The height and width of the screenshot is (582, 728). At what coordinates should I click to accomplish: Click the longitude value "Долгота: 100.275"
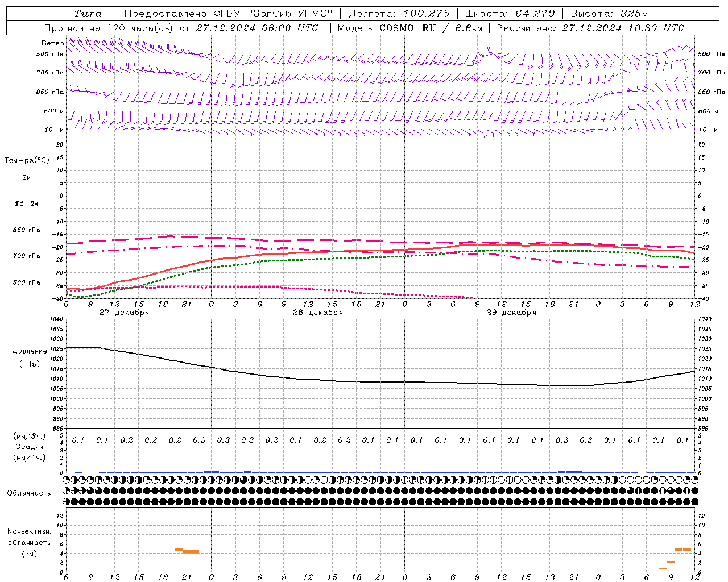click(399, 14)
